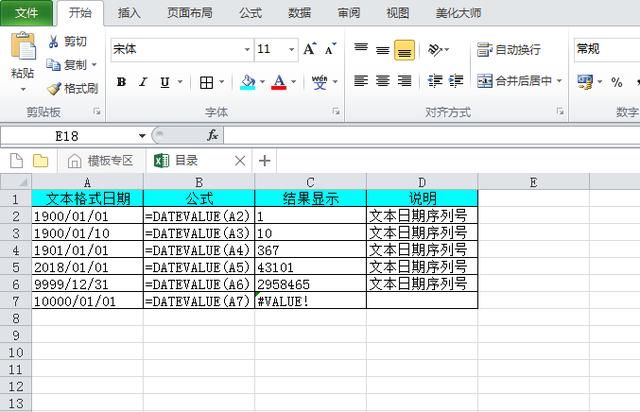Toggle the highlighted bottom align button
The width and height of the screenshot is (640, 412).
(404, 50)
